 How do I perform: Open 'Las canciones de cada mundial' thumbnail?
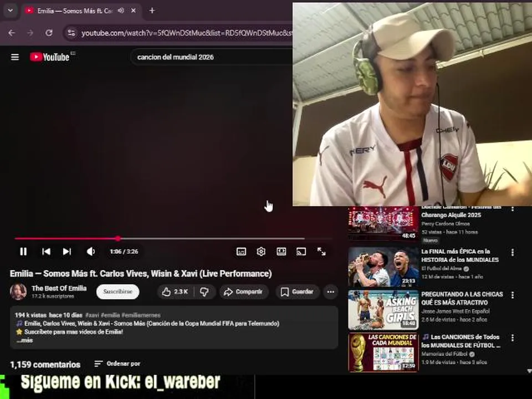pyautogui.click(x=383, y=352)
